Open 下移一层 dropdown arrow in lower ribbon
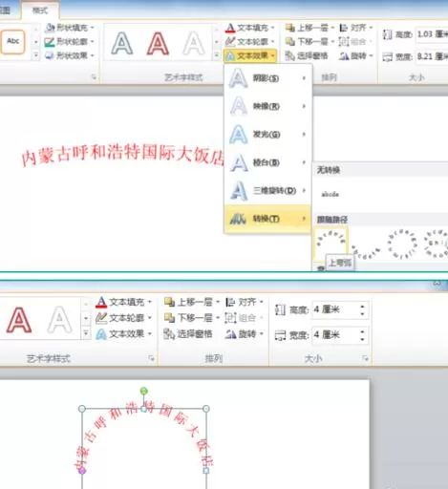The height and width of the screenshot is (489, 448). click(x=218, y=317)
